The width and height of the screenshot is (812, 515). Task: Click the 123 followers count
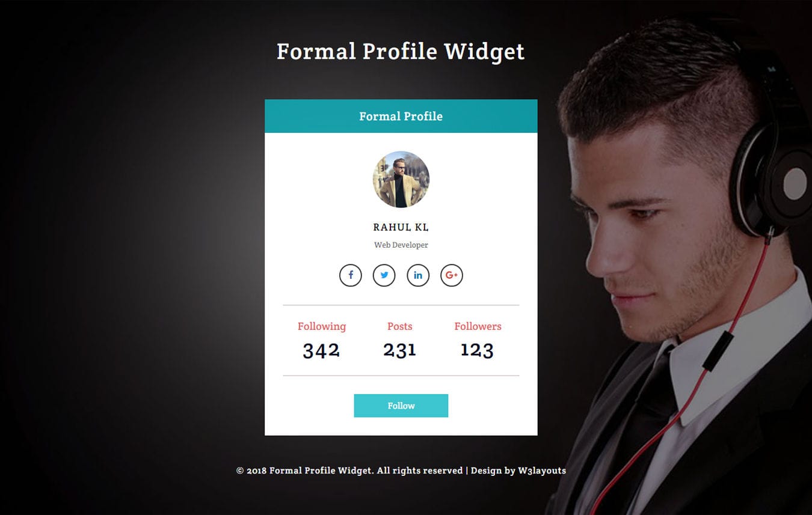tap(477, 350)
